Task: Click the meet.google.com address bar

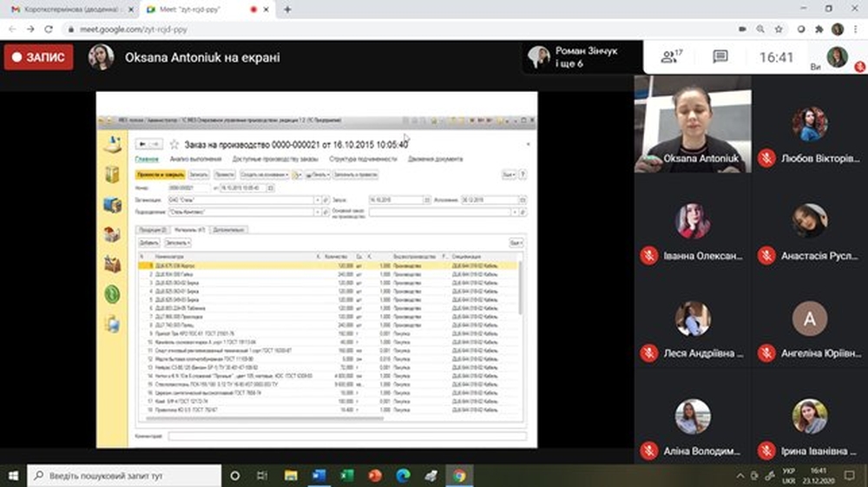Action: tap(347, 29)
